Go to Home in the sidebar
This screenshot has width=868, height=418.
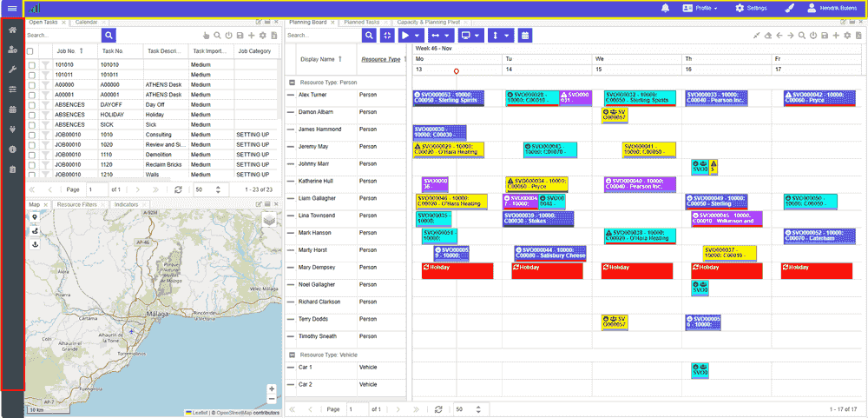point(12,30)
